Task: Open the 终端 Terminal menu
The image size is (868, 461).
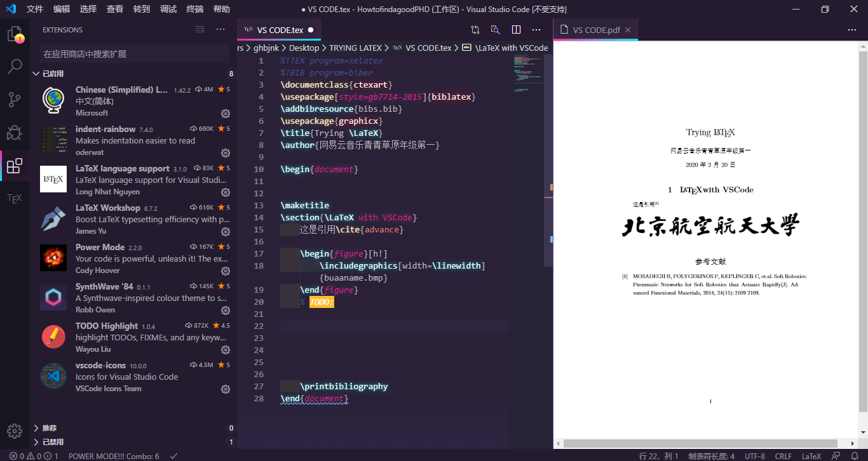Action: [195, 9]
